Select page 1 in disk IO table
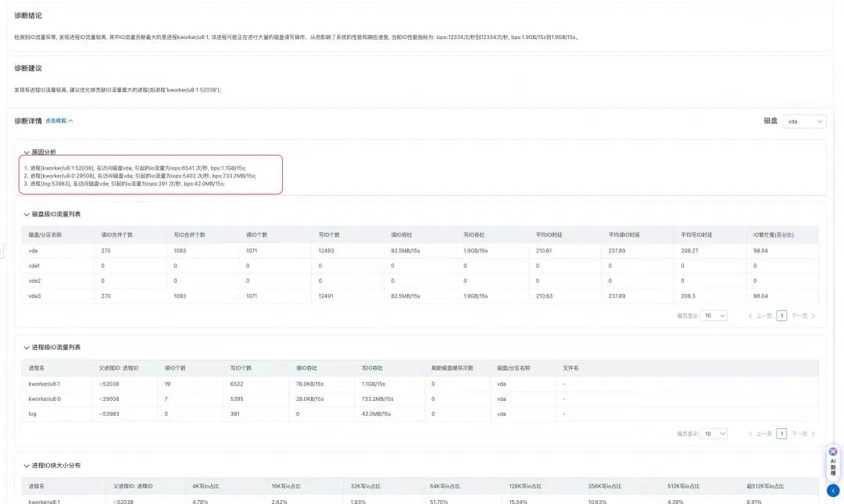The image size is (844, 504). pos(781,316)
